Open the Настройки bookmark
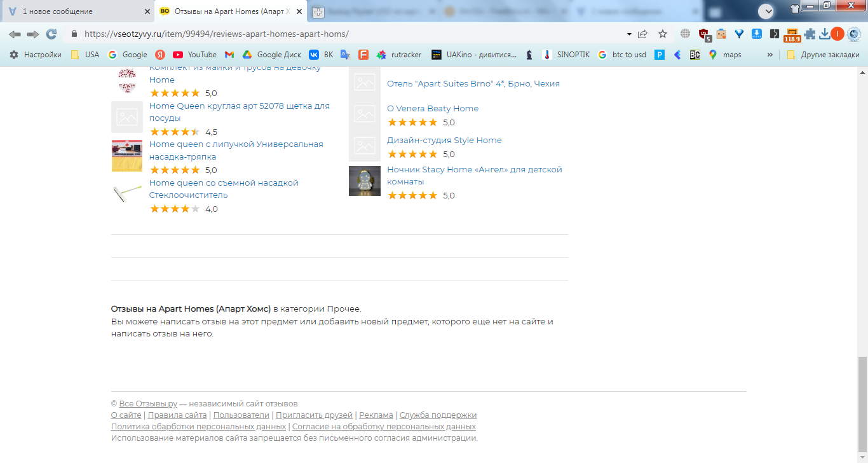Viewport: 868px width, 463px height. (36, 55)
